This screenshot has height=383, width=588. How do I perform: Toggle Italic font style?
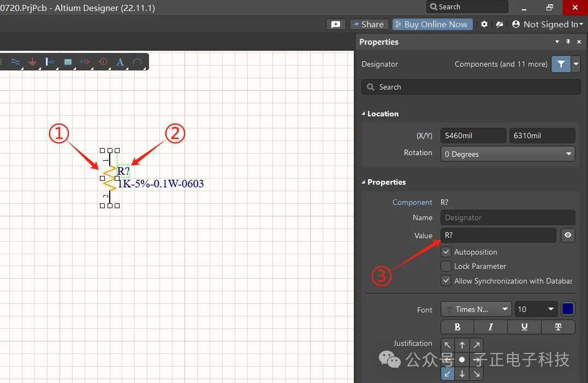tap(490, 327)
